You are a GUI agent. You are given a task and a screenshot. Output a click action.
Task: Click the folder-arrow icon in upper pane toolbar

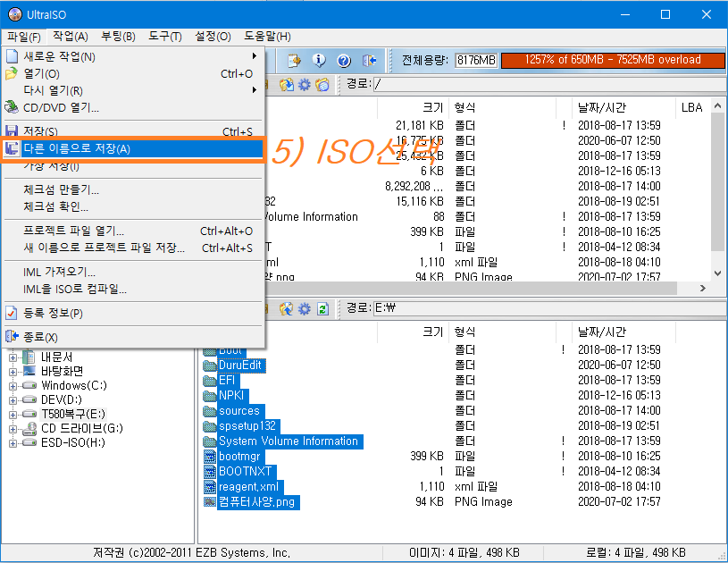[287, 85]
